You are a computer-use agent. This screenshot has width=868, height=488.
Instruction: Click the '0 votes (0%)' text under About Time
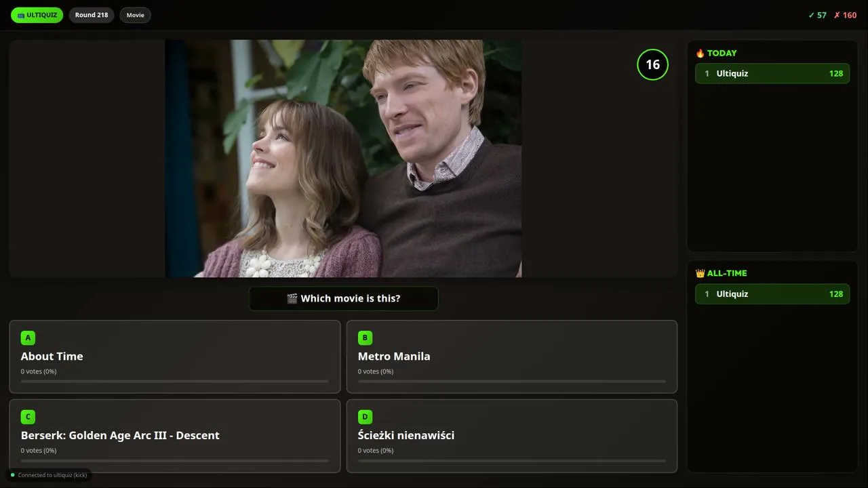click(x=39, y=371)
